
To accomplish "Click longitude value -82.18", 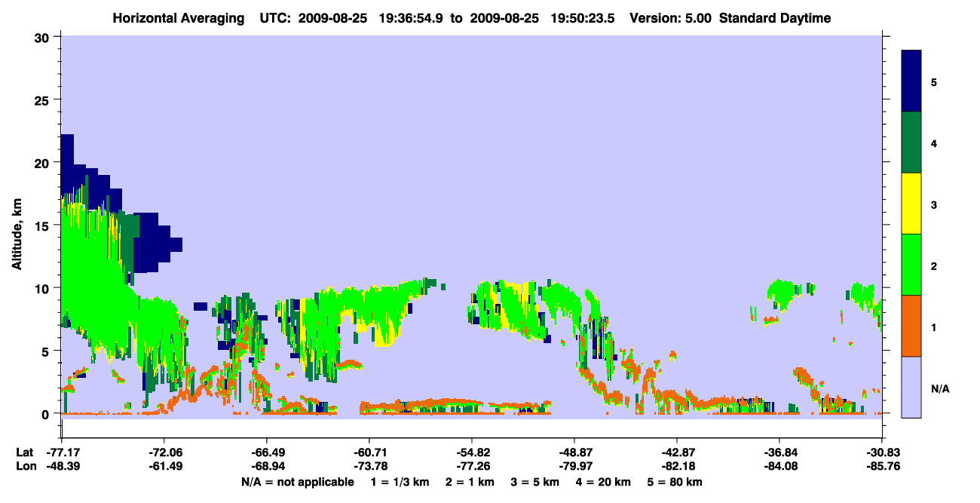I will tap(677, 466).
